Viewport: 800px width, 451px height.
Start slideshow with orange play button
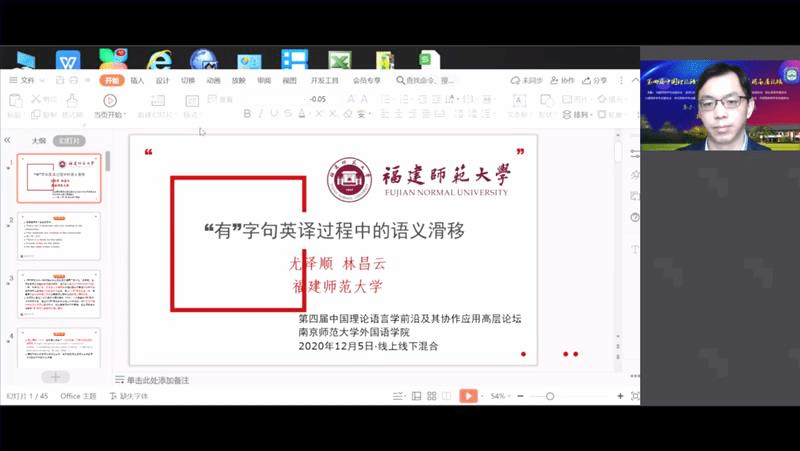[468, 396]
